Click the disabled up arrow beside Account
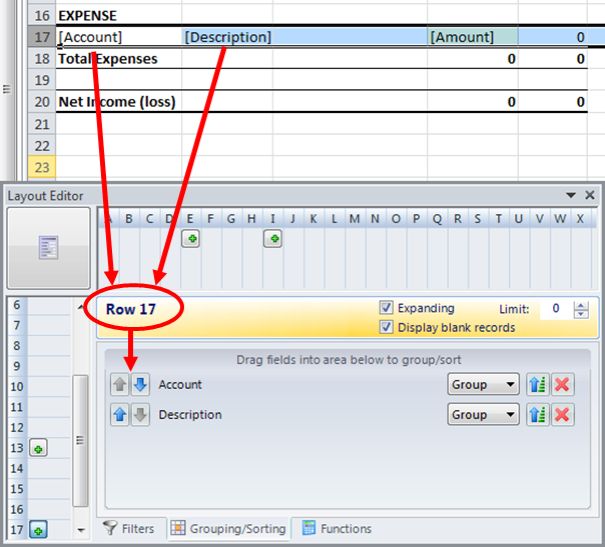The width and height of the screenshot is (605, 547). (x=120, y=384)
